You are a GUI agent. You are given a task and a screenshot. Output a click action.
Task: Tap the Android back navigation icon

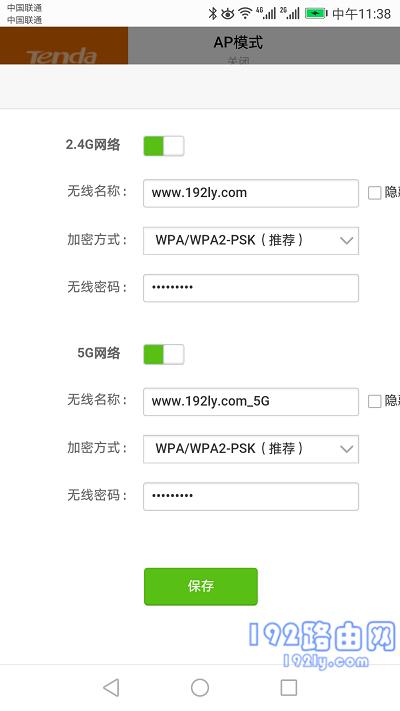(x=111, y=687)
